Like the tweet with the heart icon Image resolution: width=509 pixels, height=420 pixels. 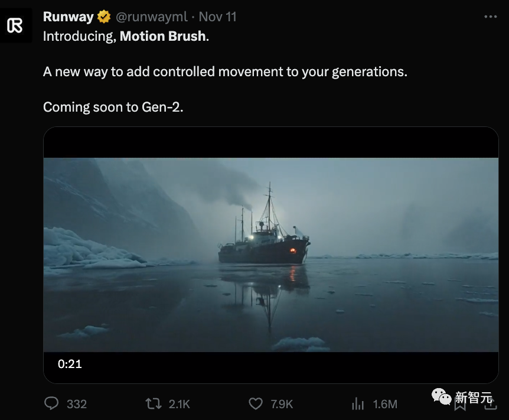[255, 403]
